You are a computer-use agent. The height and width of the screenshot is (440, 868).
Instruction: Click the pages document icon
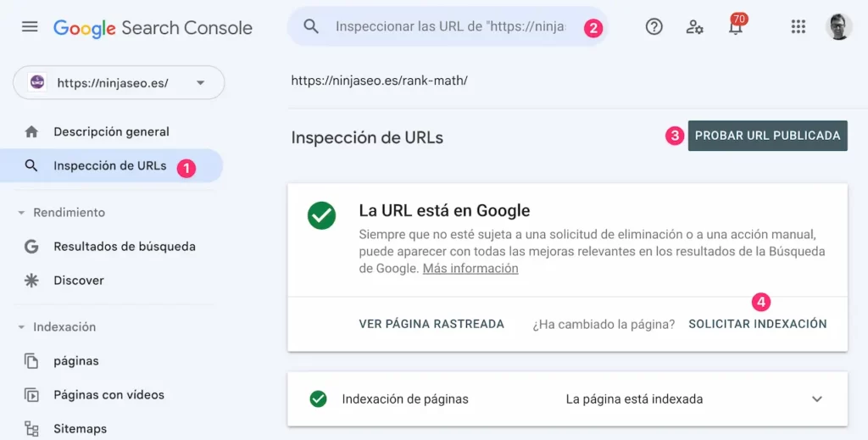tap(31, 361)
